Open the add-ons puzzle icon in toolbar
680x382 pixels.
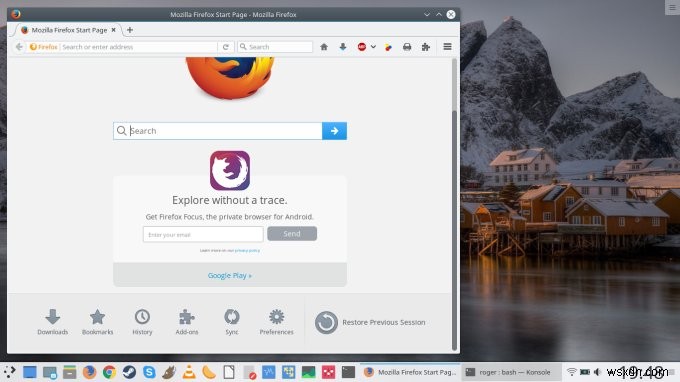(426, 47)
